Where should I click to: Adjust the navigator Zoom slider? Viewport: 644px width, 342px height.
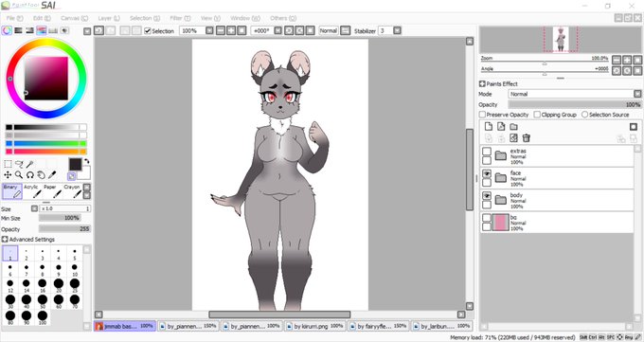point(545,61)
